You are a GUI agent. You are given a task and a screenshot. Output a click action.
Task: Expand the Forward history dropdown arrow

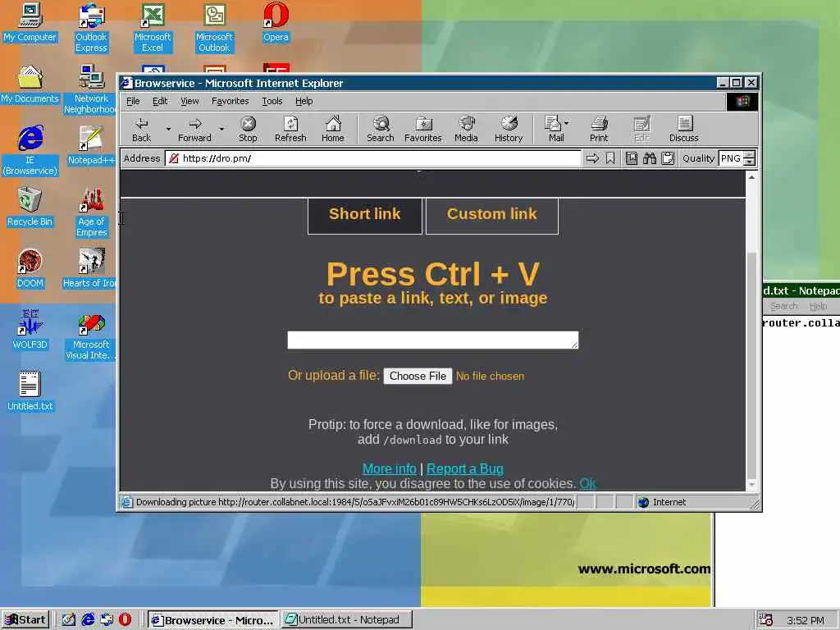pos(221,129)
